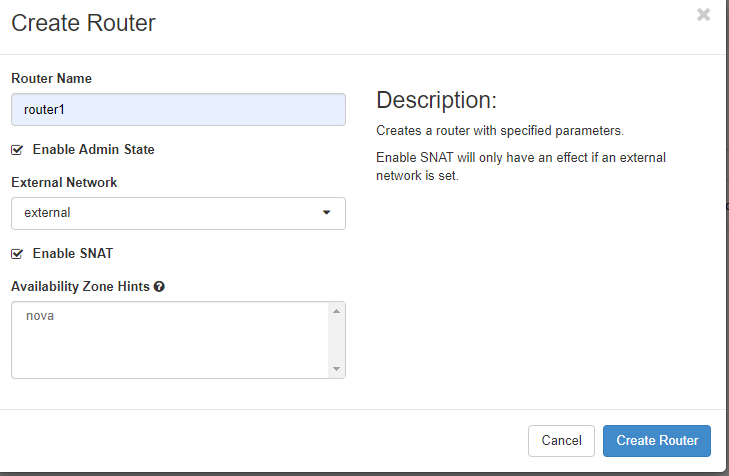729x476 pixels.
Task: Click the Availability Zone Hints label
Action: pyautogui.click(x=80, y=287)
